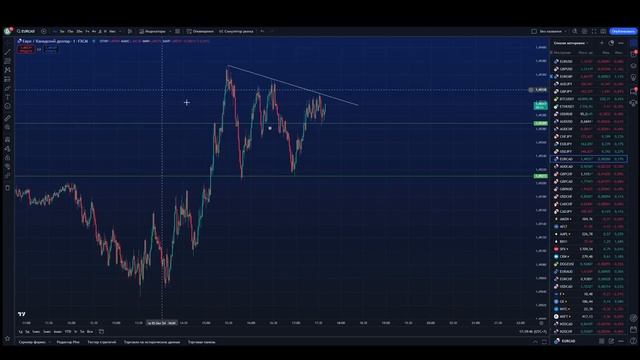Click the add symbol plus icon

(x=44, y=31)
